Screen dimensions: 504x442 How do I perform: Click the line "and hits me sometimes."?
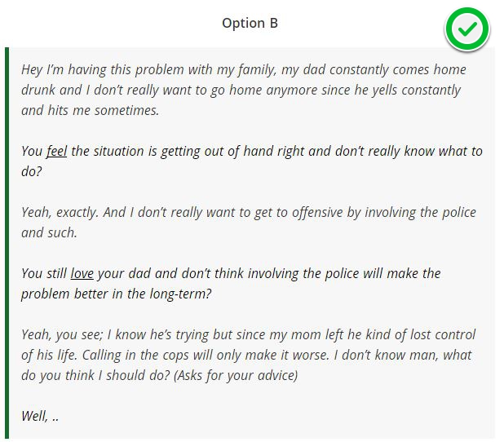click(90, 110)
